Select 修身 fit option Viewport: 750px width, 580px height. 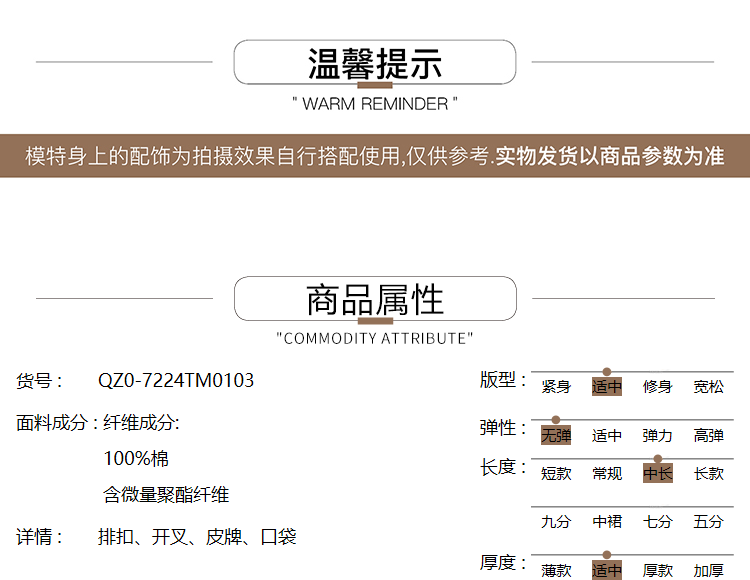coord(658,387)
